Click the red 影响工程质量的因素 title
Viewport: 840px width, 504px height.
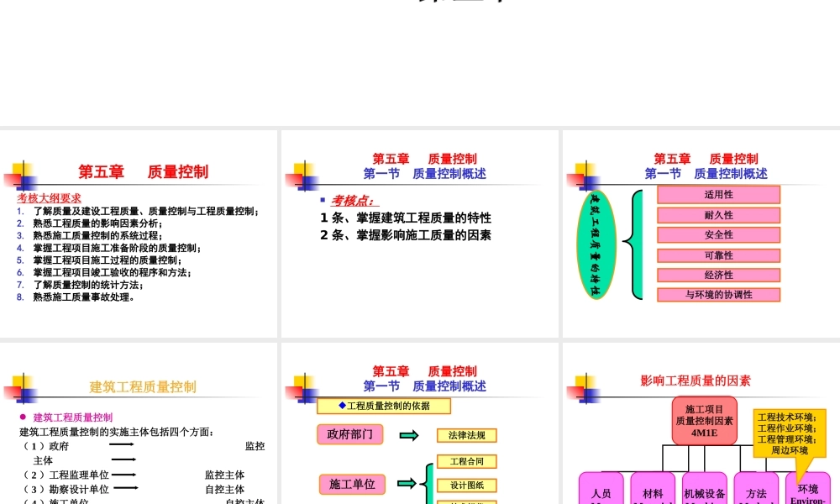point(696,381)
